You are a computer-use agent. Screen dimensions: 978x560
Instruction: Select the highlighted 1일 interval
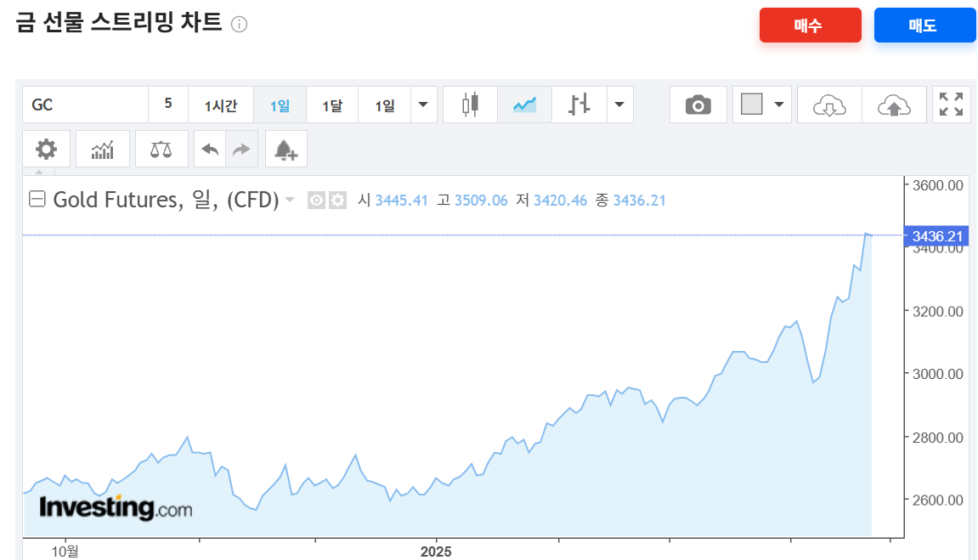280,105
